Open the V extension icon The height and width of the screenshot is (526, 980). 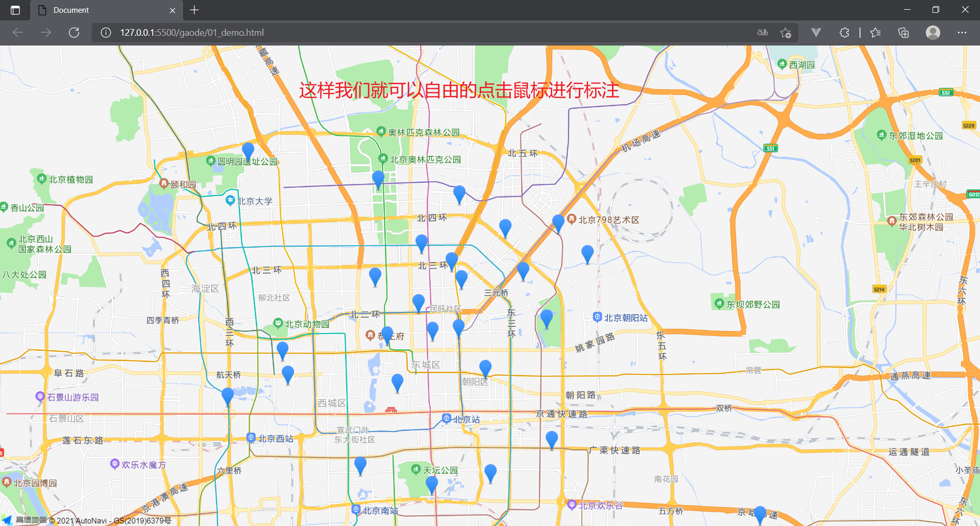816,33
